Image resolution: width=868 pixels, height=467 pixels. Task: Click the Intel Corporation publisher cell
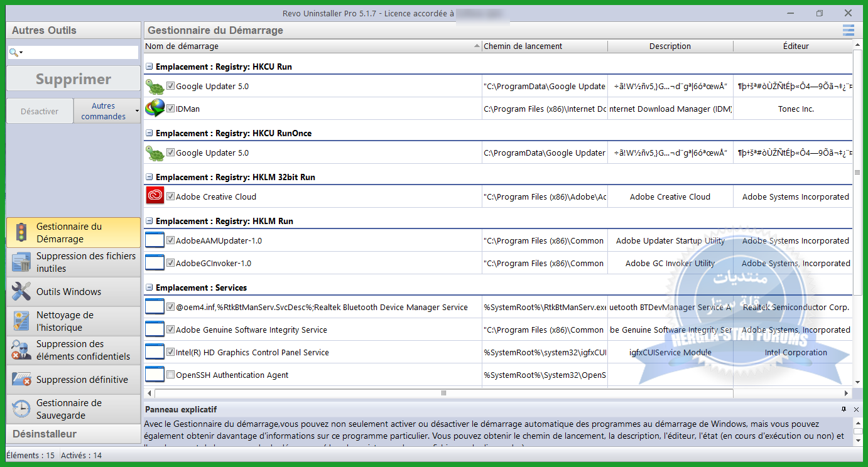(796, 353)
